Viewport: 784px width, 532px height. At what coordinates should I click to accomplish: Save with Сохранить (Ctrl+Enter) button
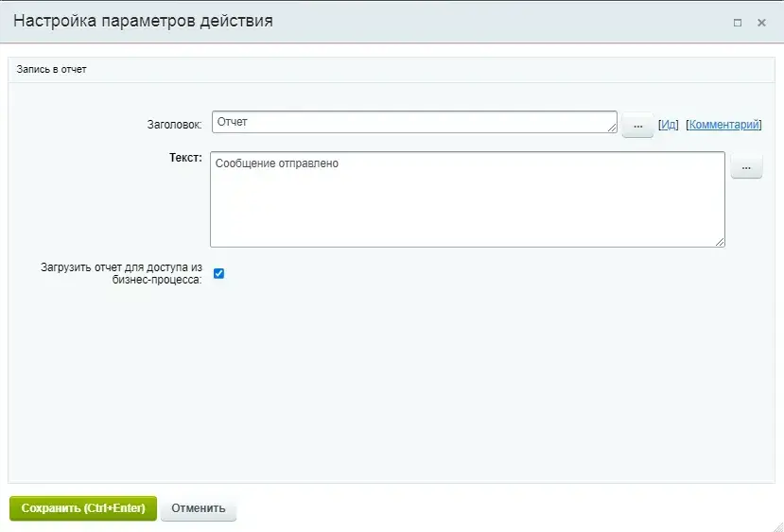[83, 508]
